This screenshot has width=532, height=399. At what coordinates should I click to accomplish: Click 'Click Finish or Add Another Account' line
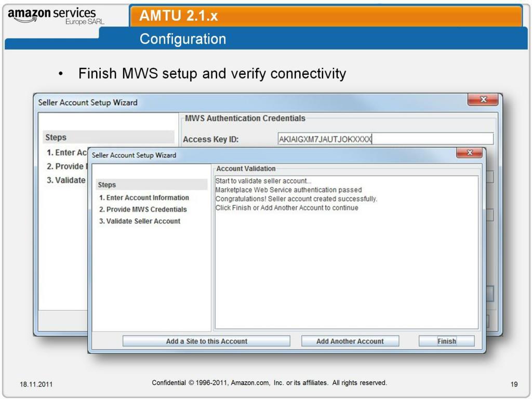point(287,208)
